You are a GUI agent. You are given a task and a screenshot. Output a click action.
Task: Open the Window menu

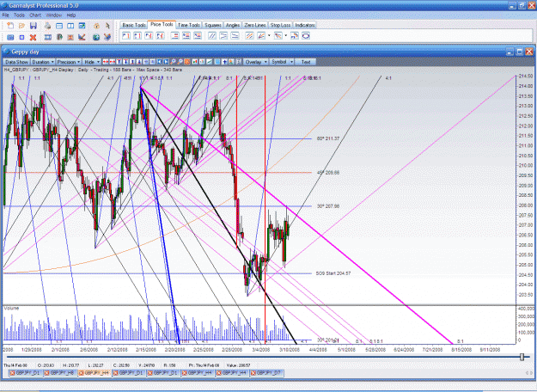pos(54,15)
